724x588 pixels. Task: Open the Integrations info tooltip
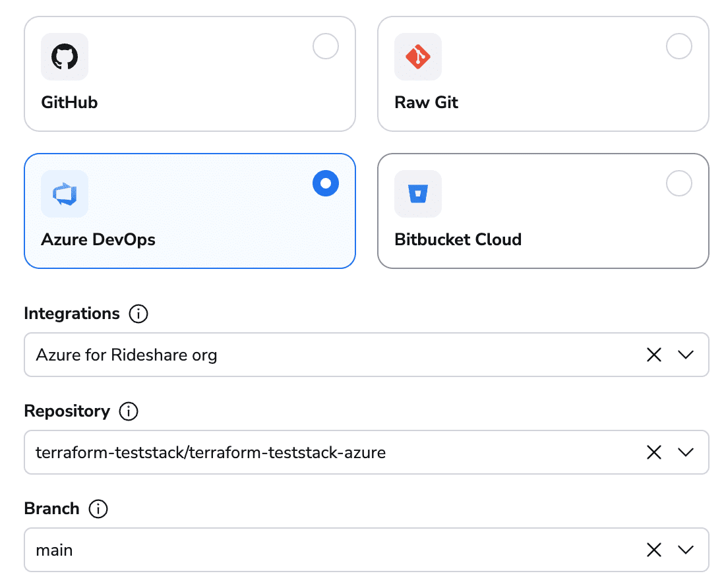pyautogui.click(x=138, y=314)
